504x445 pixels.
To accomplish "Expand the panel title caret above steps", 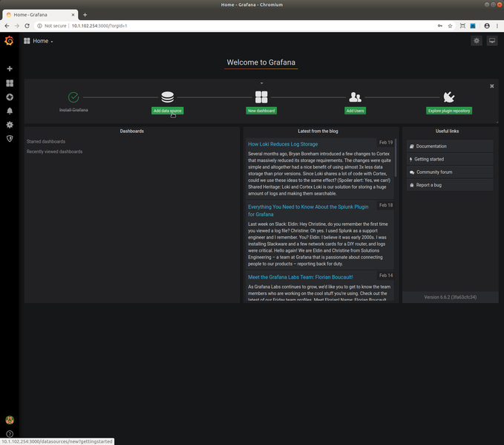I will [261, 83].
